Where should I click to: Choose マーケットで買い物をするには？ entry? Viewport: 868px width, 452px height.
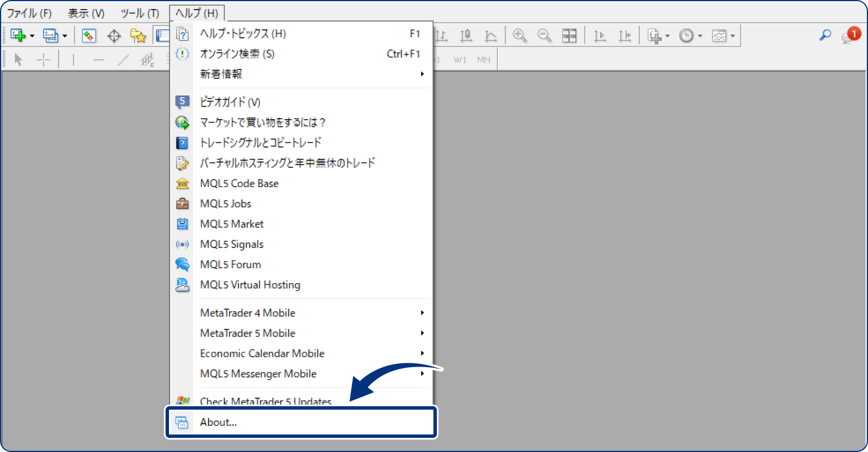301,123
